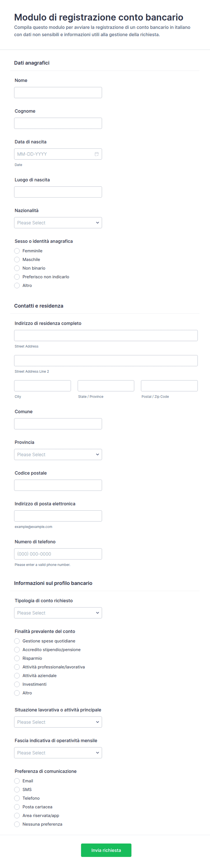
Task: Open Fascia indicativa di operatività mensile dropdown
Action: 58,753
